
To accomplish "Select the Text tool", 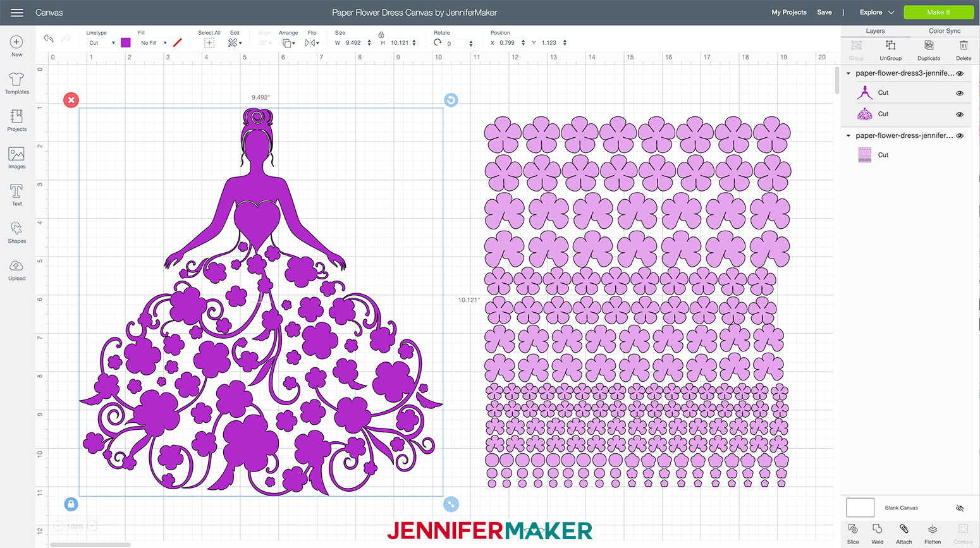I will pyautogui.click(x=16, y=191).
